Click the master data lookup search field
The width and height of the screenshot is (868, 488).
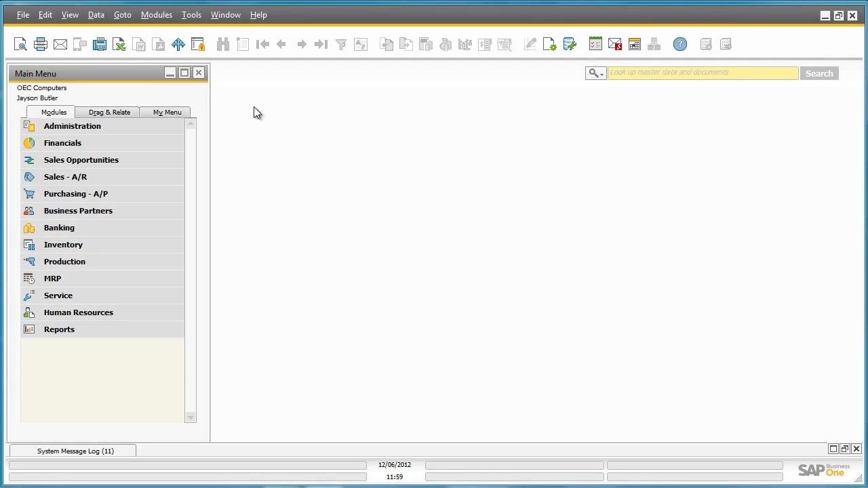pos(703,73)
